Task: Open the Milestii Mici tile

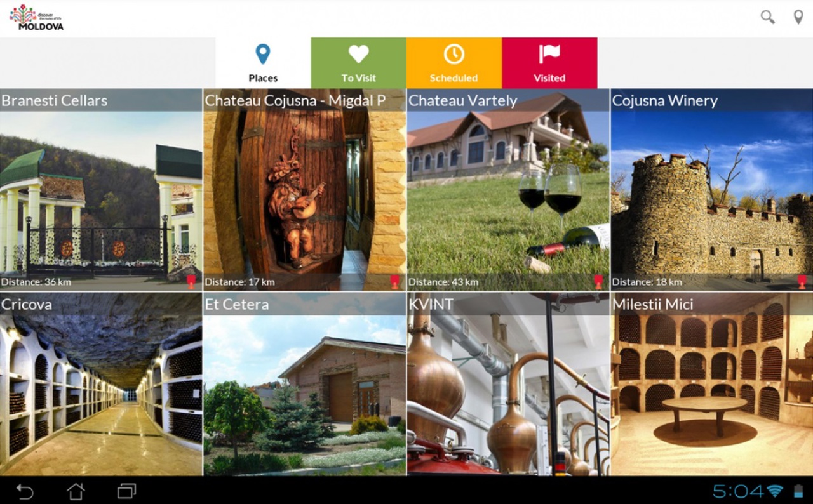Action: pyautogui.click(x=712, y=384)
